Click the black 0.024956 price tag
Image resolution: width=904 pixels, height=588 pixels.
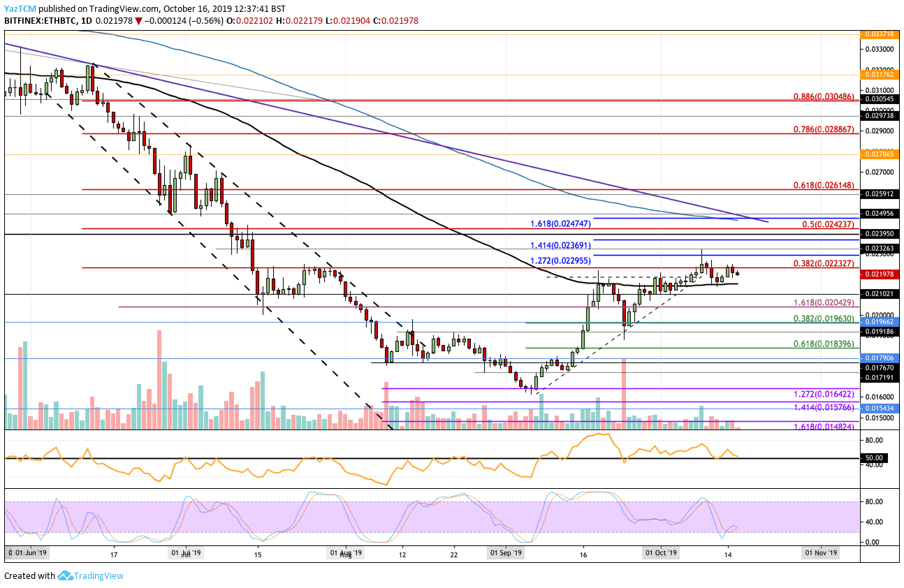(879, 213)
